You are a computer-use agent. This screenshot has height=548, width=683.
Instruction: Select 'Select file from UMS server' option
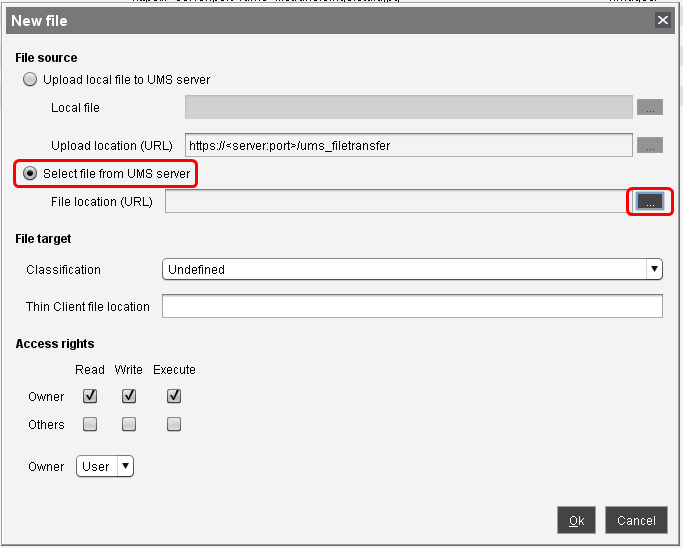(x=30, y=174)
